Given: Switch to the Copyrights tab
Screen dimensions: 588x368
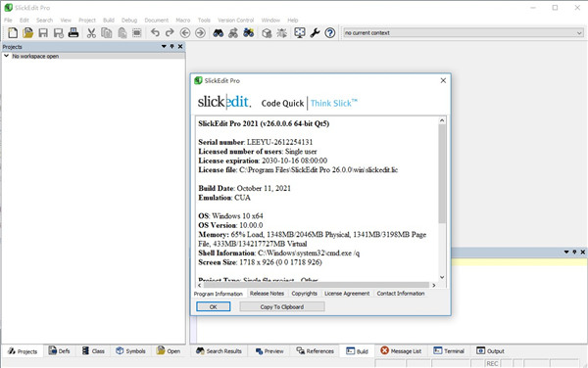Looking at the screenshot, I should coord(304,294).
